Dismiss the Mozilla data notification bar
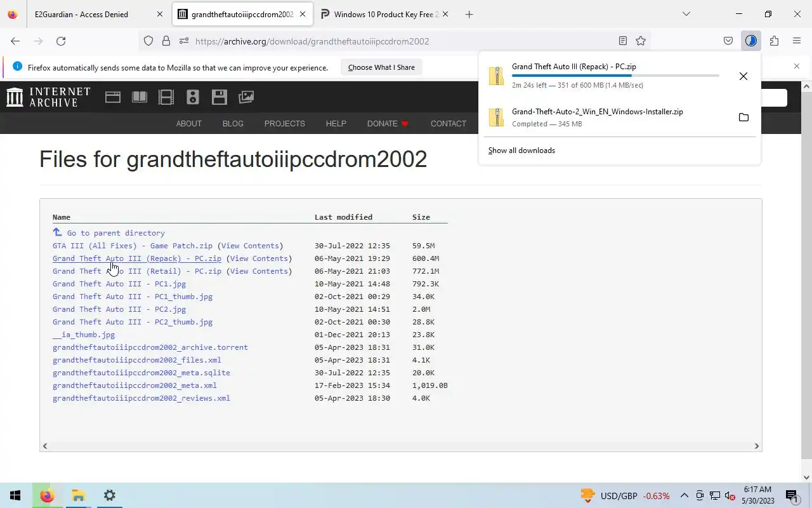 click(797, 66)
